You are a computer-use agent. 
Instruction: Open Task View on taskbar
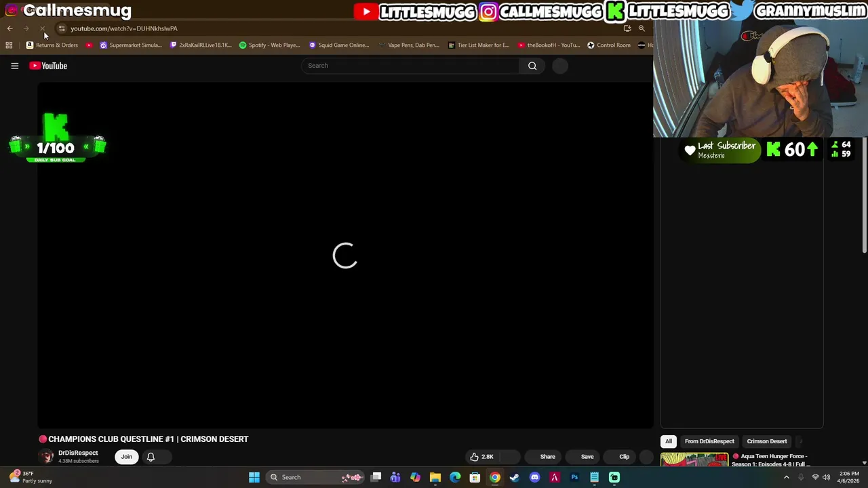(376, 477)
